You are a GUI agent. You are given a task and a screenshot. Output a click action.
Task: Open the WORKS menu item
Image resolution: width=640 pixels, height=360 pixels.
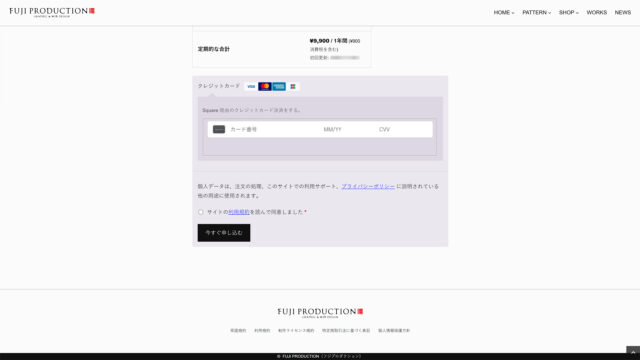pyautogui.click(x=597, y=13)
